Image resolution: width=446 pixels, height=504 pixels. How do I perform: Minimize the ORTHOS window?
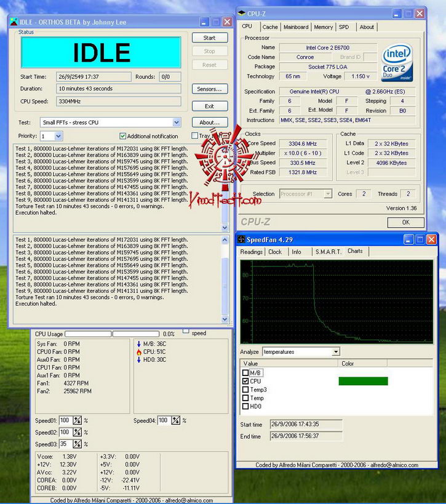click(x=204, y=22)
